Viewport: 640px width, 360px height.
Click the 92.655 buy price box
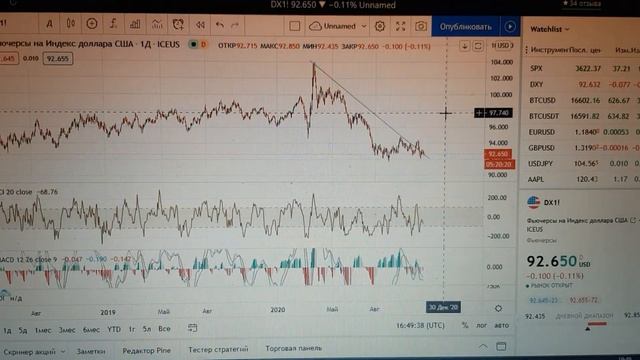(x=58, y=58)
